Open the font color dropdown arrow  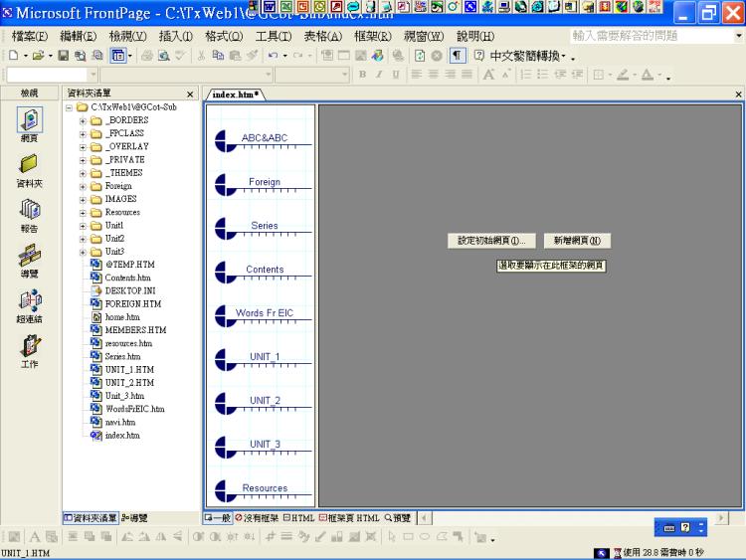(657, 76)
